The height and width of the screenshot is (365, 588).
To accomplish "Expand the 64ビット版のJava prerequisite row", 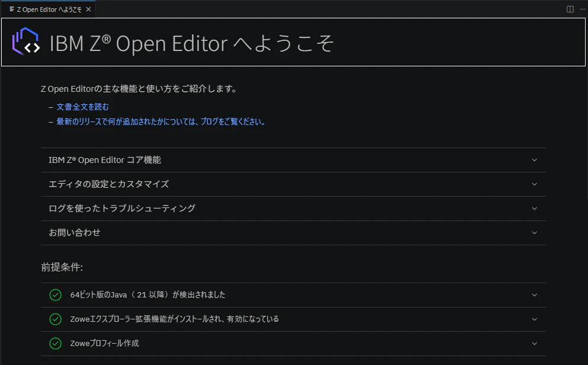I will point(293,295).
